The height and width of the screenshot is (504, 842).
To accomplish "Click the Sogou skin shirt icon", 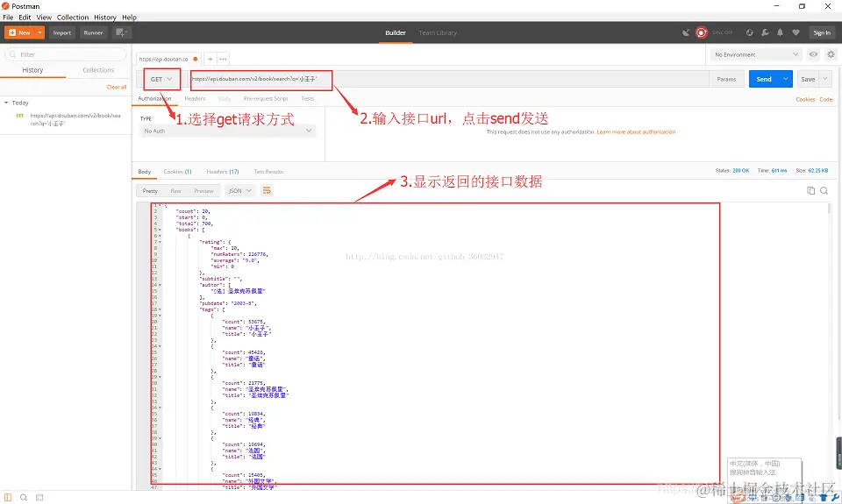I will tap(824, 498).
